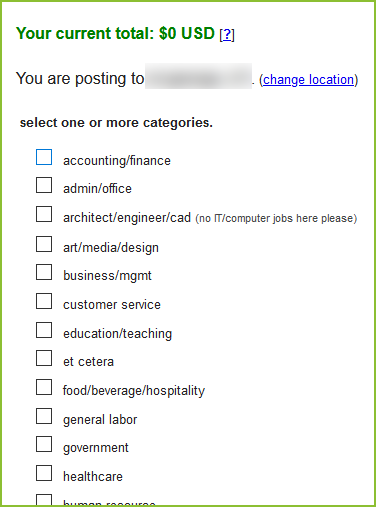Tick the healthcare checkbox
The image size is (376, 507).
click(44, 473)
